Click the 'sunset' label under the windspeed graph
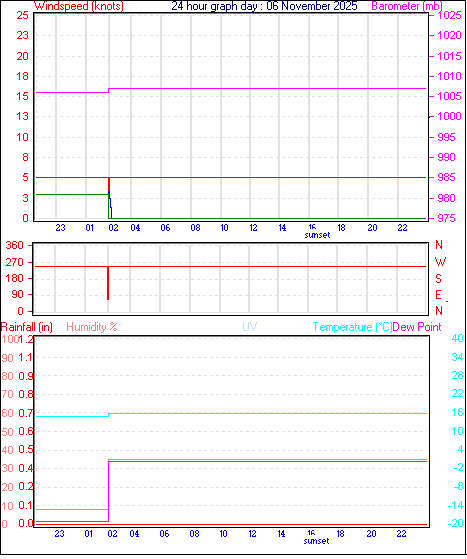Image resolution: width=467 pixels, height=559 pixels. (317, 235)
